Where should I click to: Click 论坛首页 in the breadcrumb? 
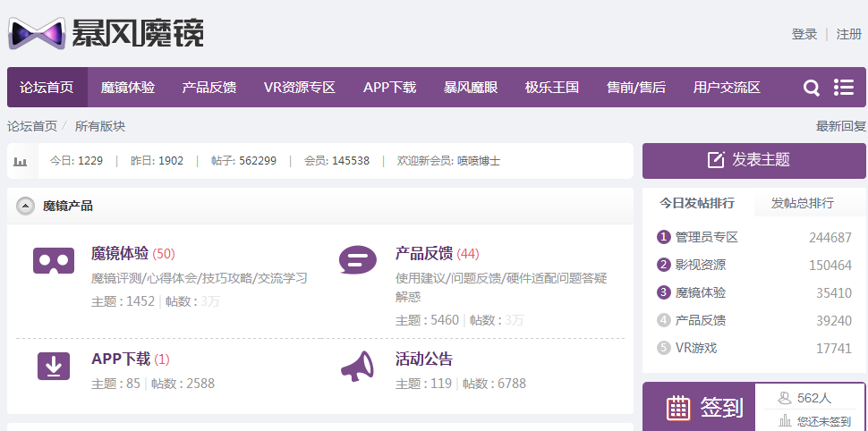pos(32,126)
